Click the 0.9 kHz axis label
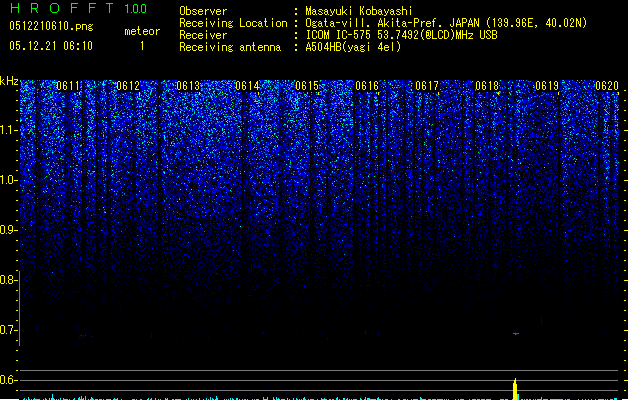 (8, 229)
